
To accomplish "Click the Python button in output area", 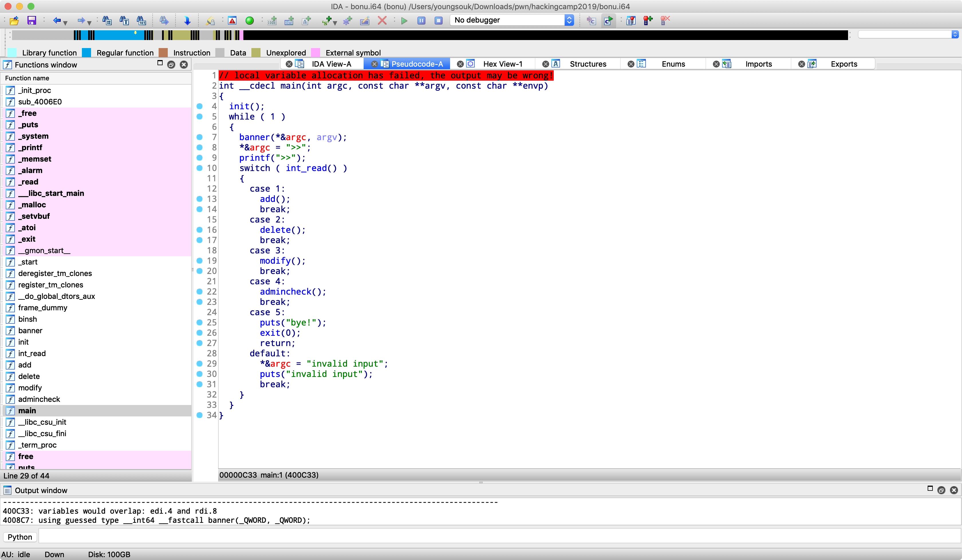I will [x=20, y=537].
